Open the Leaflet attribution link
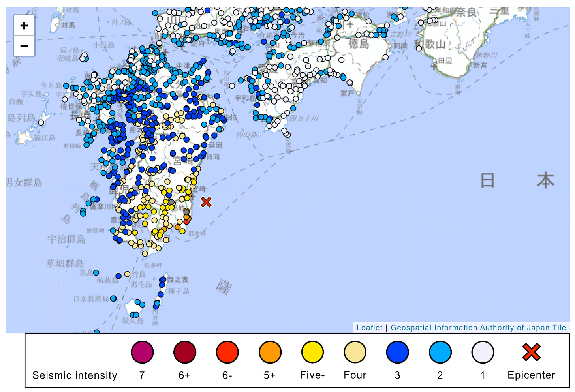The width and height of the screenshot is (575, 392). pyautogui.click(x=370, y=328)
